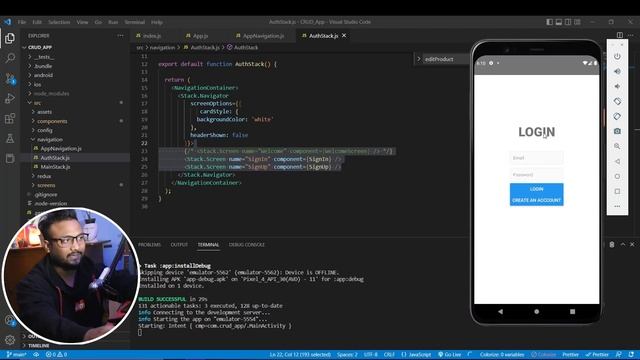Click navigation segment in breadcrumb

[x=162, y=48]
